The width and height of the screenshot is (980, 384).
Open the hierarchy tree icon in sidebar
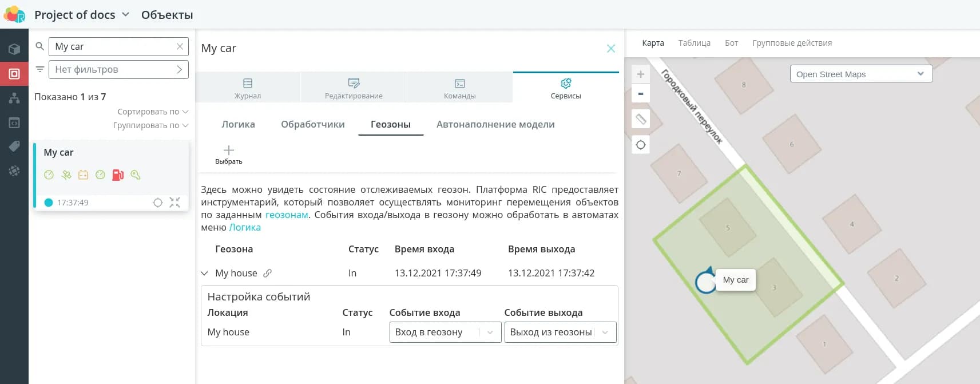(x=14, y=98)
